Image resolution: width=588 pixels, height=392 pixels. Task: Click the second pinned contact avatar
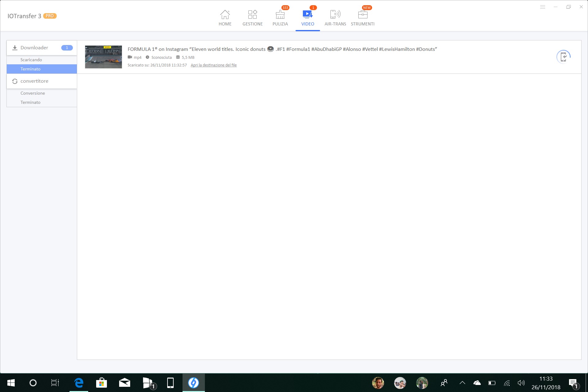coord(400,383)
